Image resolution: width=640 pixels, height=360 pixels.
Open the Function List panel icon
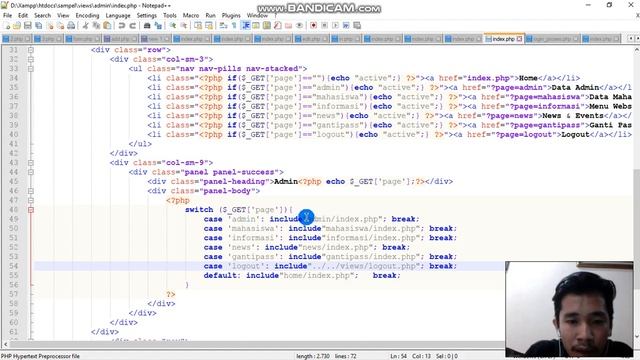(278, 25)
